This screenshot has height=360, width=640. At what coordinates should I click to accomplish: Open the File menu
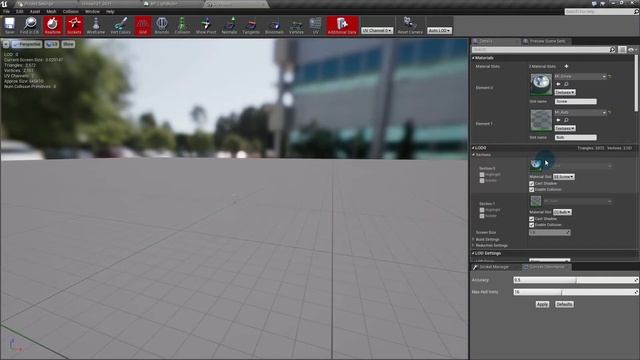pos(7,11)
